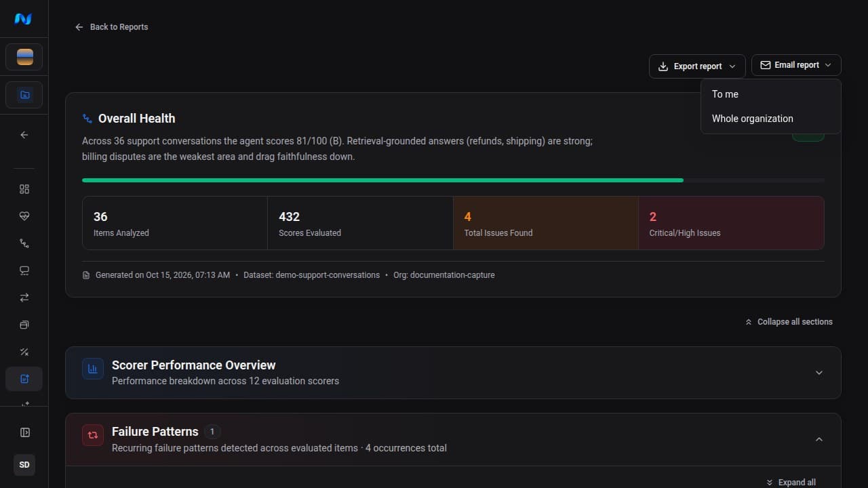Open the dashboard grid icon in sidebar

[24, 189]
